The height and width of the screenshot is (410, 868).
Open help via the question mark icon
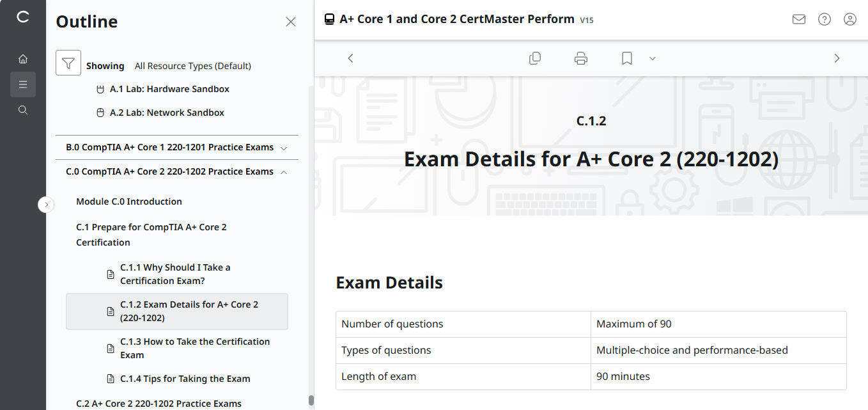click(824, 19)
